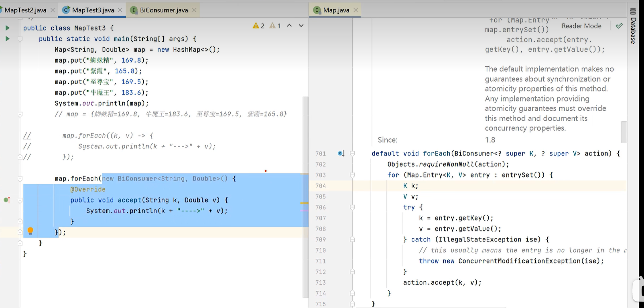Switch to the MapTest2.java tab
644x308 pixels.
25,10
